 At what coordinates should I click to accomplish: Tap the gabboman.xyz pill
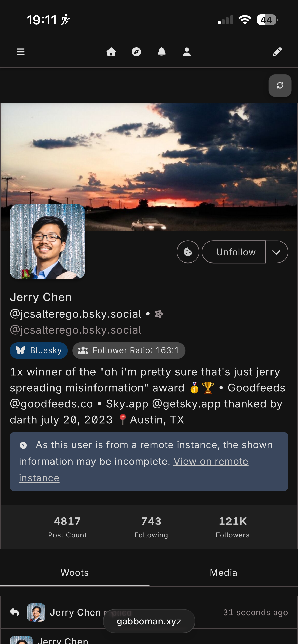[x=149, y=621]
